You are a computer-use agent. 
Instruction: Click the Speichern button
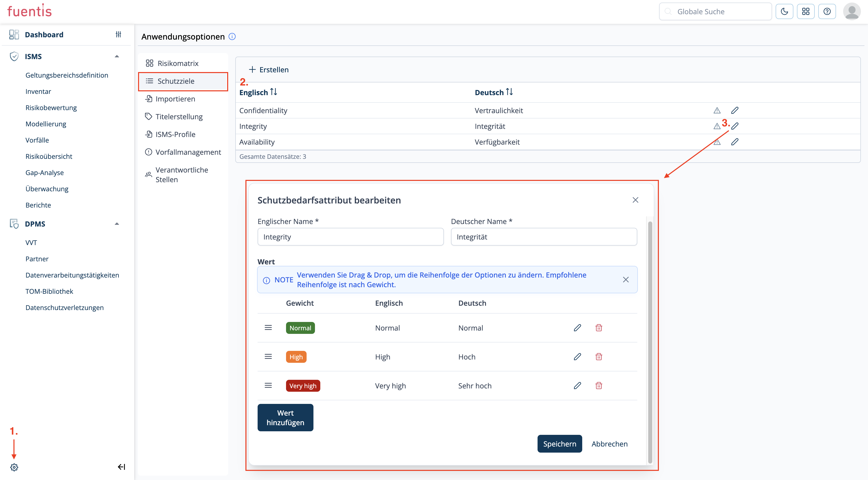click(x=559, y=444)
